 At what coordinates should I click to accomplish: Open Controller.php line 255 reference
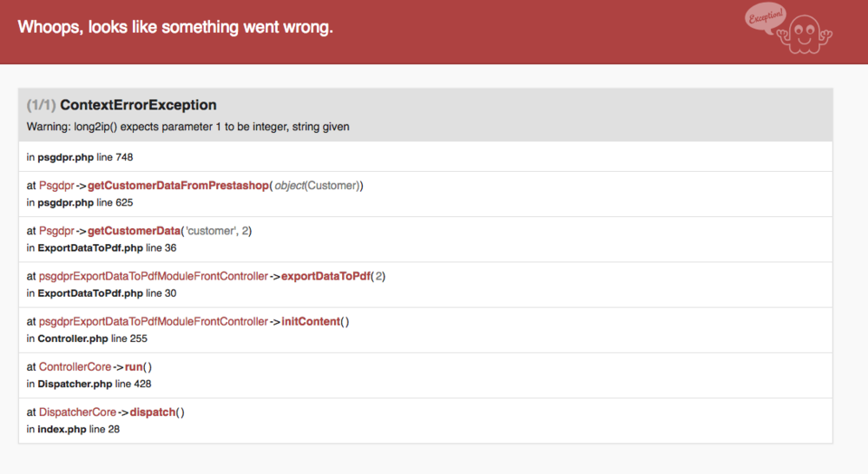click(x=86, y=338)
